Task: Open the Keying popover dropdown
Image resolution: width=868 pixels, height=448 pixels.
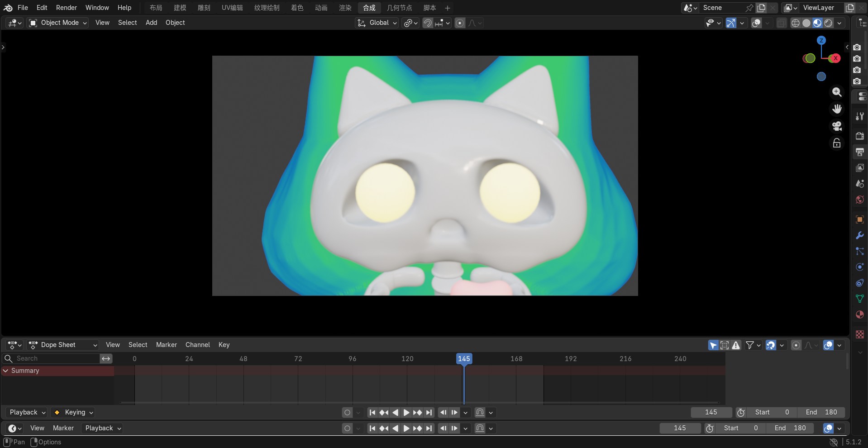Action: [72, 412]
